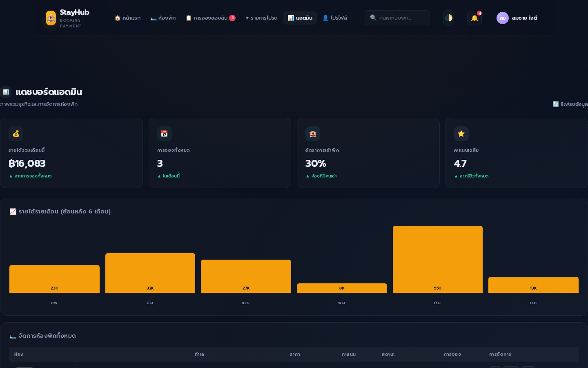The image size is (588, 368).
Task: Open the ห้องพัก rooms tab
Action: click(163, 18)
